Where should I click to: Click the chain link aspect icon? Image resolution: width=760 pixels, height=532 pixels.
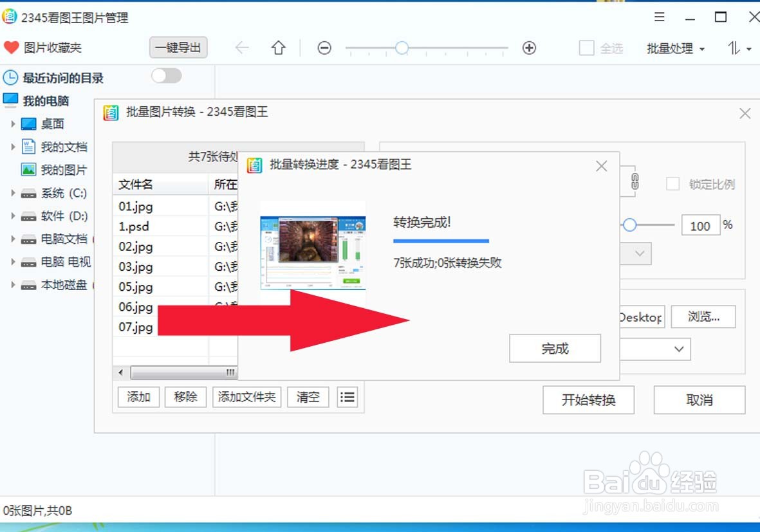tap(635, 181)
